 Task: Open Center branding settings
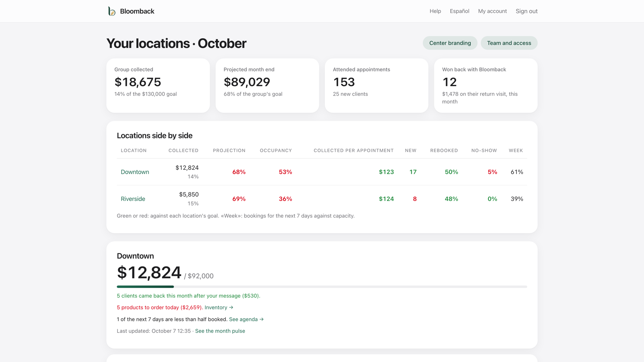coord(450,43)
